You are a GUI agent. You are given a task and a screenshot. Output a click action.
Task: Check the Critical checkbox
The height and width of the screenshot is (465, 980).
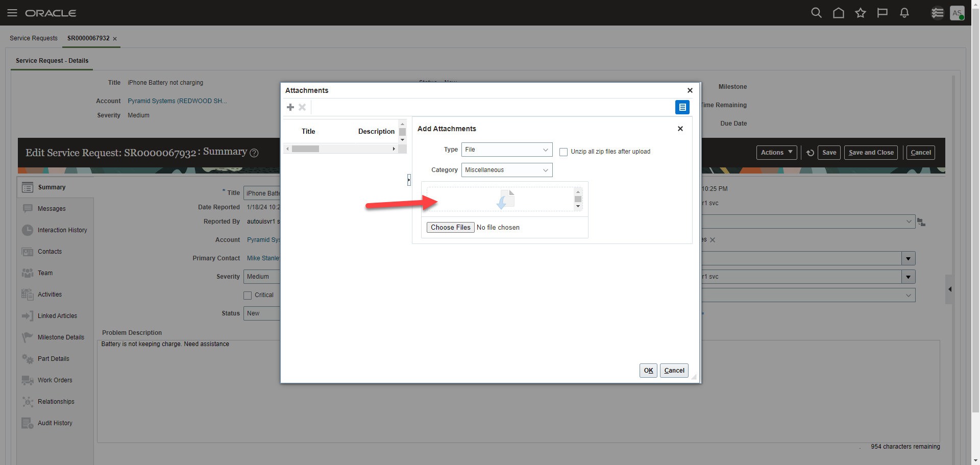coord(247,295)
